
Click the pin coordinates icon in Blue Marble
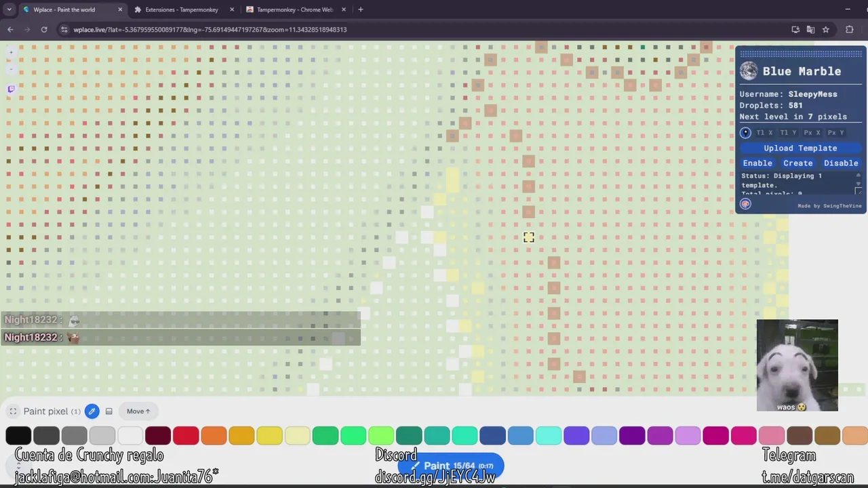pos(745,133)
